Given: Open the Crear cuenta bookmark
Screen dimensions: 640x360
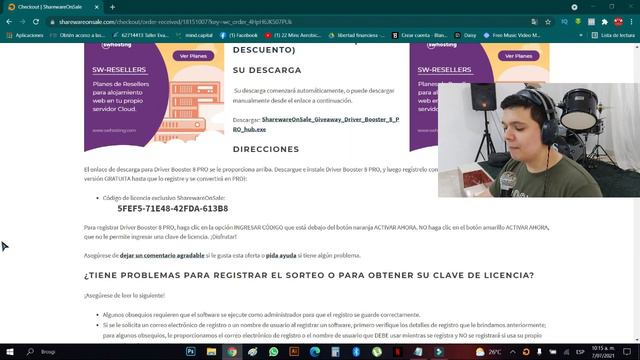Looking at the screenshot, I should (x=420, y=36).
